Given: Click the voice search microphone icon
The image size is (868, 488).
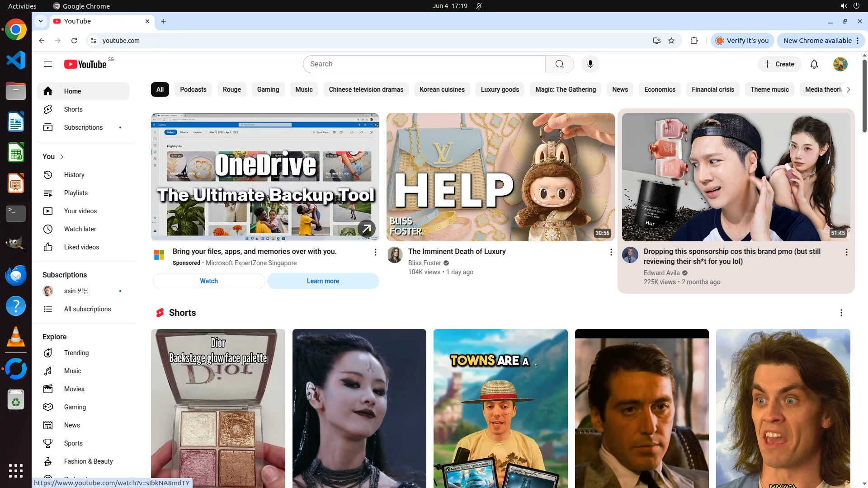Looking at the screenshot, I should (590, 64).
